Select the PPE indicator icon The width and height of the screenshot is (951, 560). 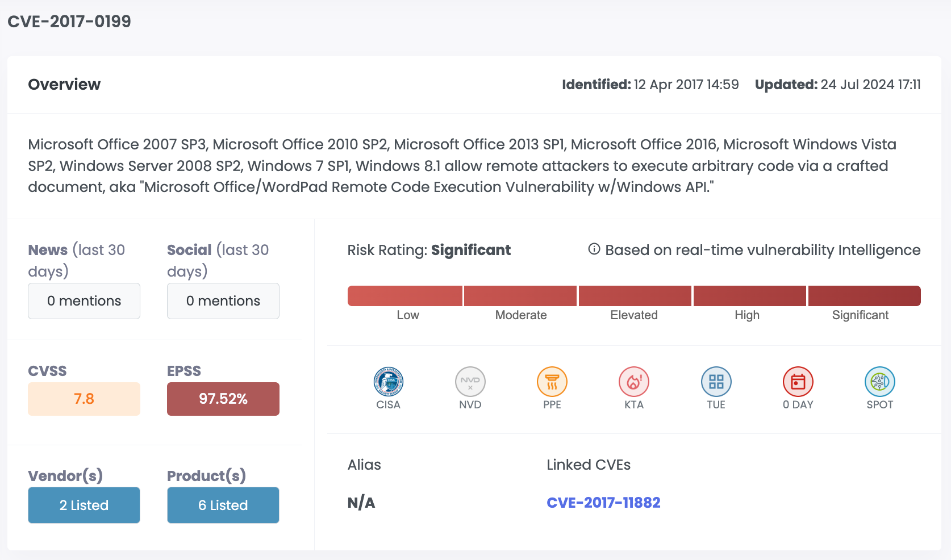(x=552, y=381)
